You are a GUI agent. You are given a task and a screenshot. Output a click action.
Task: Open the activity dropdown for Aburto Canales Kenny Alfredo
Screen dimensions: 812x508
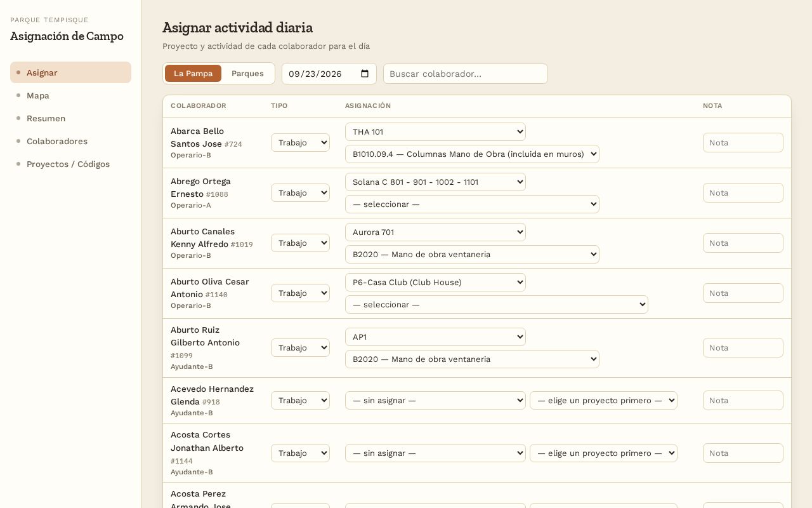[x=472, y=254]
